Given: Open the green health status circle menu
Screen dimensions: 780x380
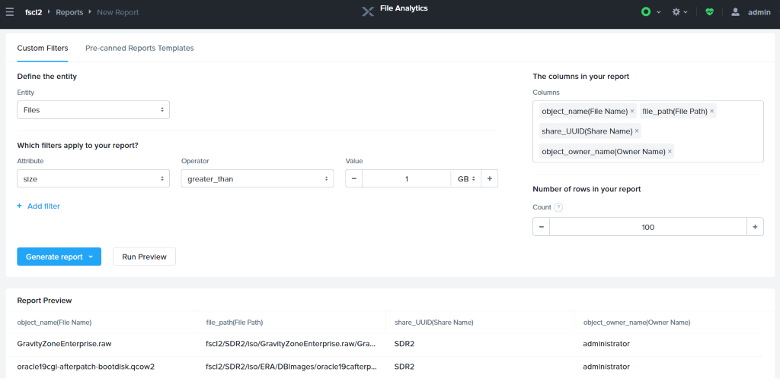Looking at the screenshot, I should point(646,12).
